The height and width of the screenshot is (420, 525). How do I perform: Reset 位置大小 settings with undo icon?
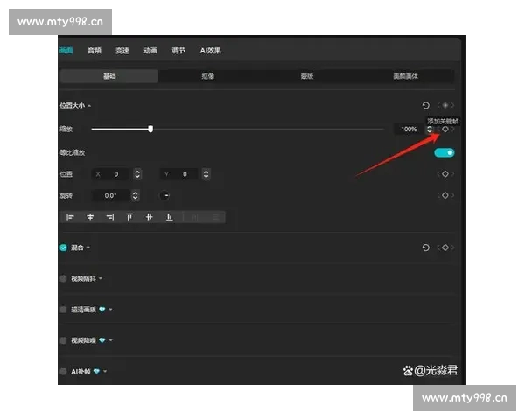[425, 105]
